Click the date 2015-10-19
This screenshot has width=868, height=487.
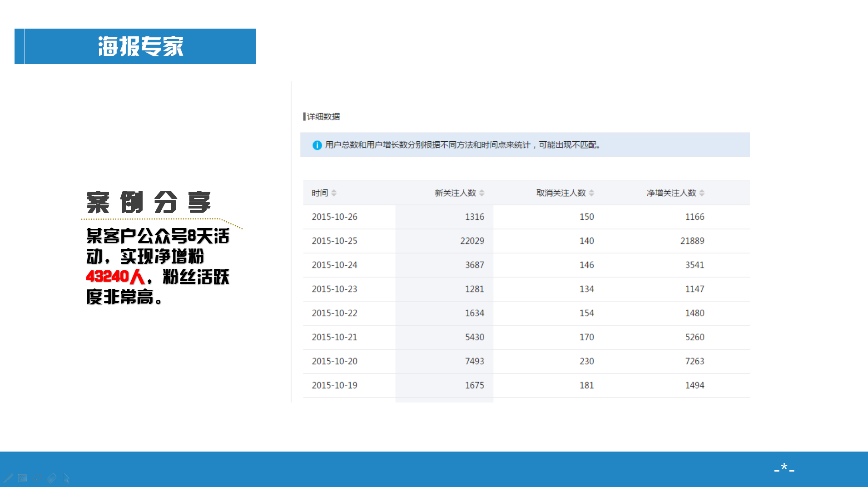(x=334, y=386)
